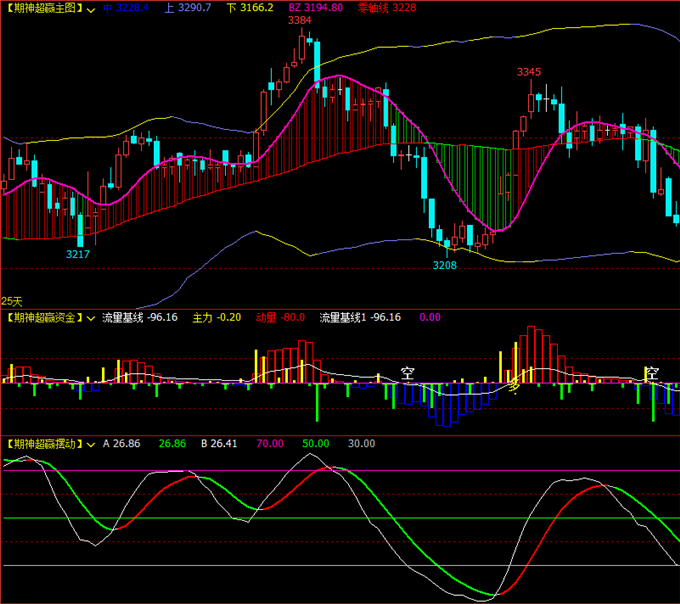Viewport: 680px width, 604px height.
Task: Select the 中 3228.4 value label
Action: coord(126,8)
